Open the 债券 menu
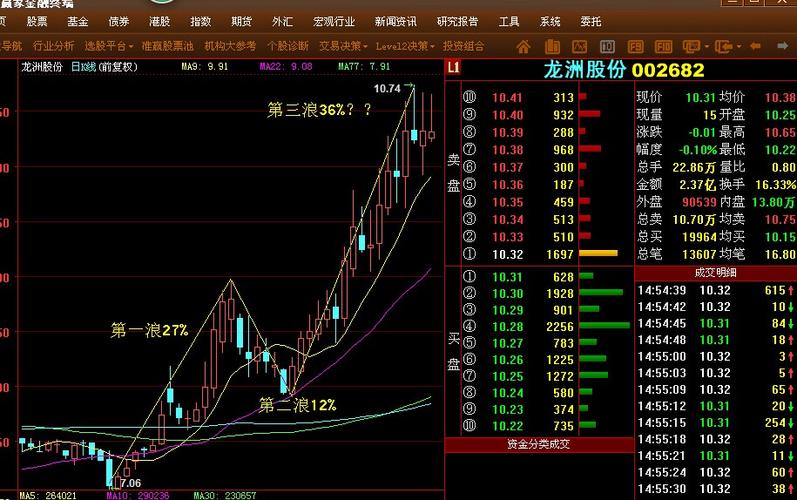Image resolution: width=797 pixels, height=500 pixels. [119, 21]
